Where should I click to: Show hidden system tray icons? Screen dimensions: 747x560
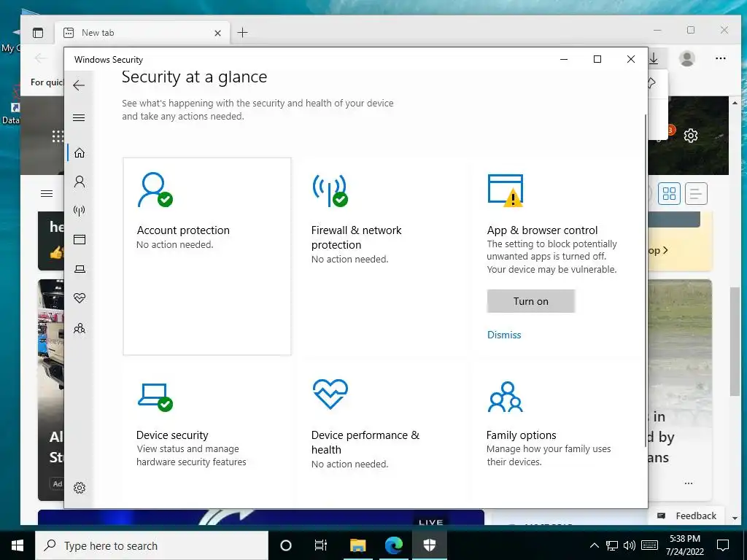(595, 545)
